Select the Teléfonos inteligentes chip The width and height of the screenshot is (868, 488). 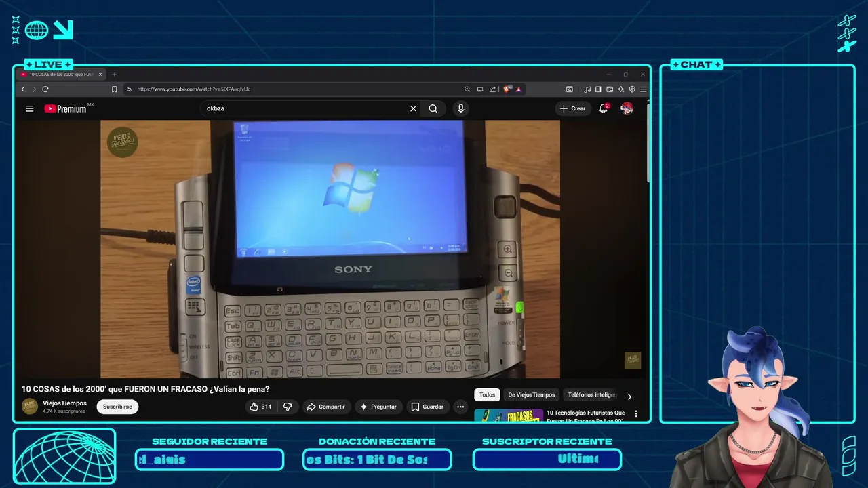click(592, 394)
